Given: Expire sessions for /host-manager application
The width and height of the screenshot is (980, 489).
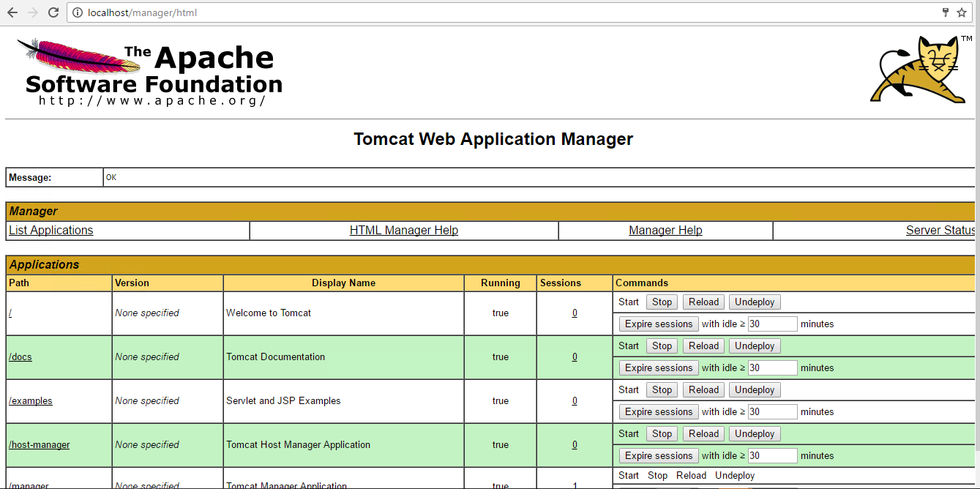Looking at the screenshot, I should (658, 455).
